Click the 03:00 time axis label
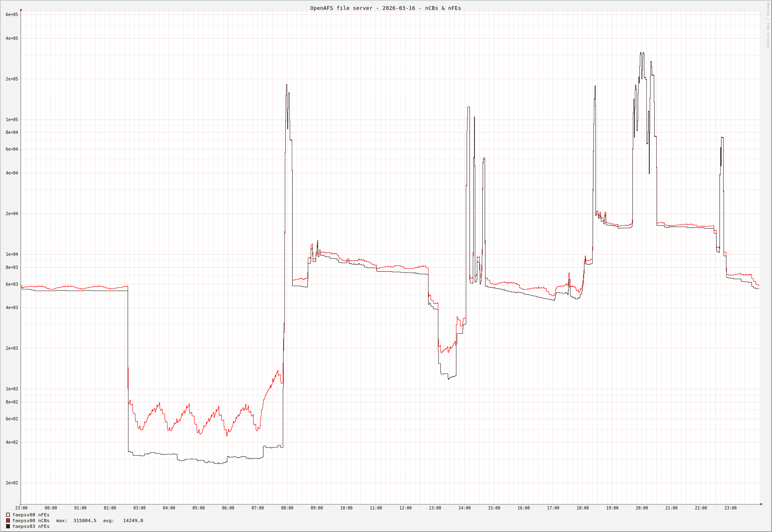 [x=140, y=508]
